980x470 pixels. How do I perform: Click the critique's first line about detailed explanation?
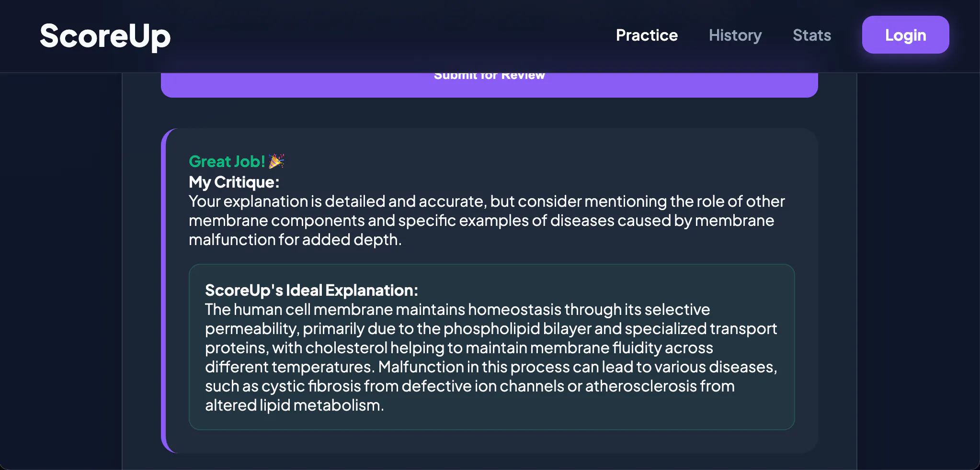coord(487,201)
